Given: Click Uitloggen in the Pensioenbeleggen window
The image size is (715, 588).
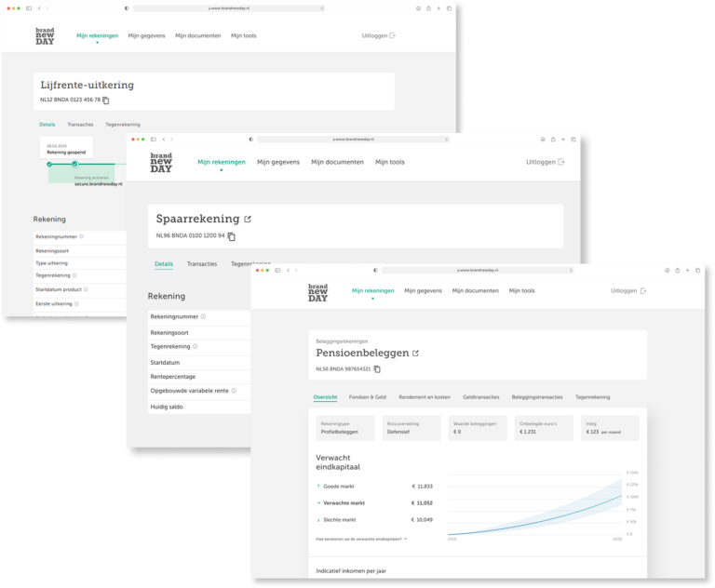Looking at the screenshot, I should click(x=627, y=290).
